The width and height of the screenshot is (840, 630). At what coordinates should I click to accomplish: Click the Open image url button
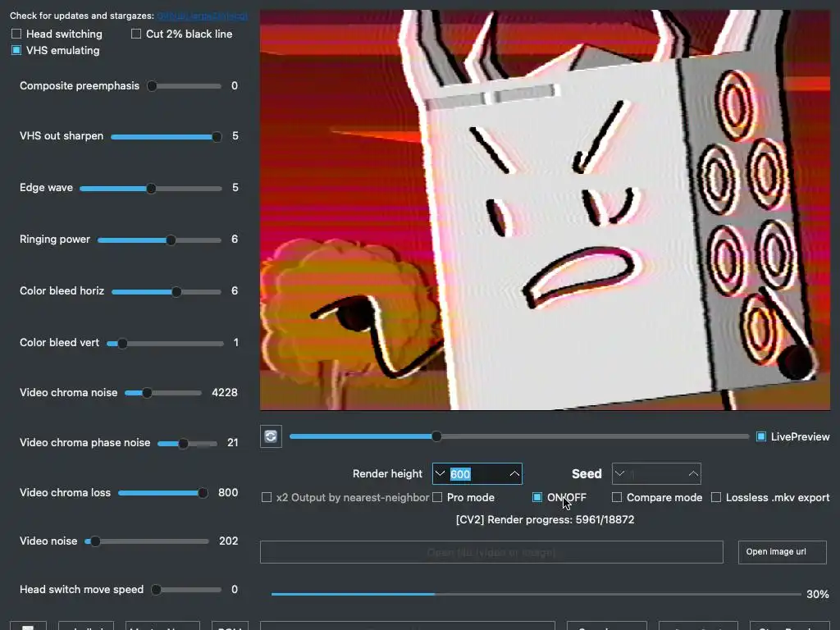pos(782,552)
